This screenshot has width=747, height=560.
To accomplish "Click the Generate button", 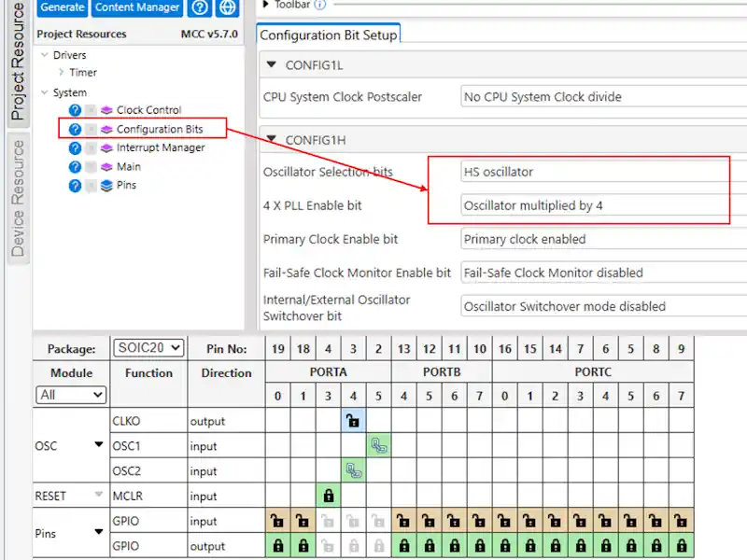I will click(62, 7).
